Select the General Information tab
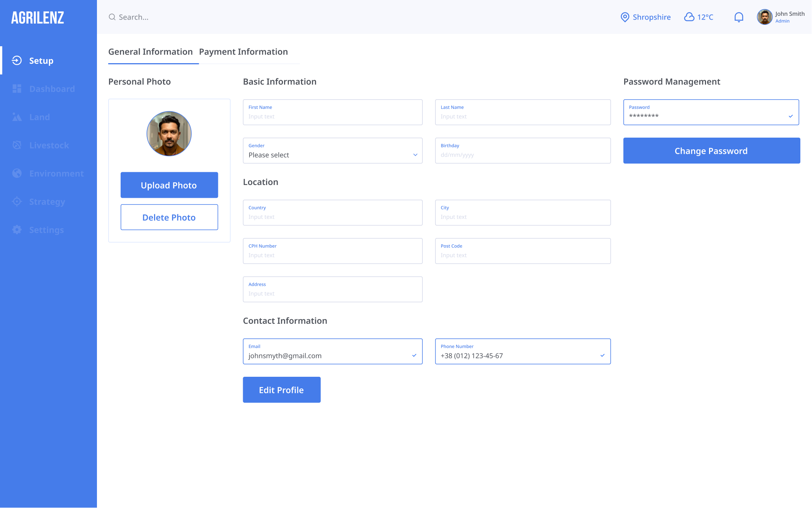 point(150,52)
